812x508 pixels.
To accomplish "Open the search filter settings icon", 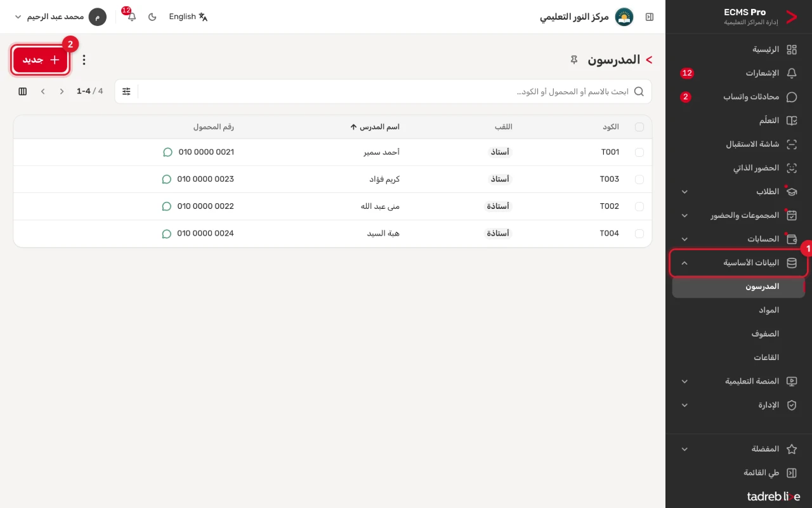I will [x=127, y=91].
